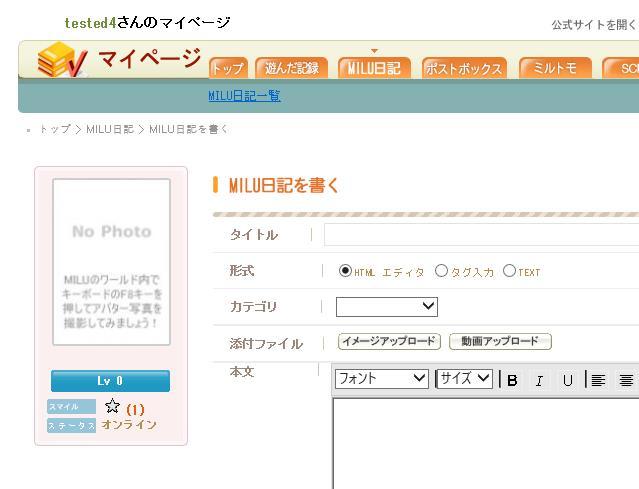639x489 pixels.
Task: Switch to the 遊んだ記録 tab
Action: click(292, 68)
